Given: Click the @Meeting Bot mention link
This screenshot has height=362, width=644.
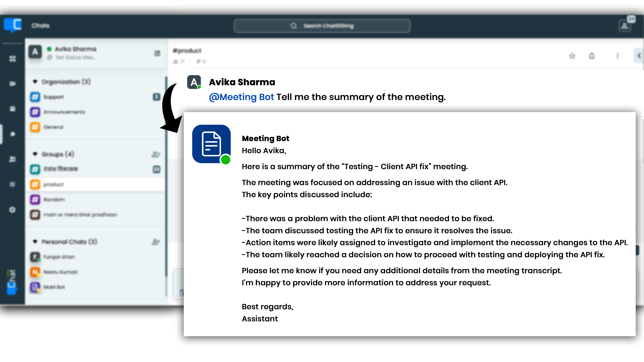Looking at the screenshot, I should (241, 97).
